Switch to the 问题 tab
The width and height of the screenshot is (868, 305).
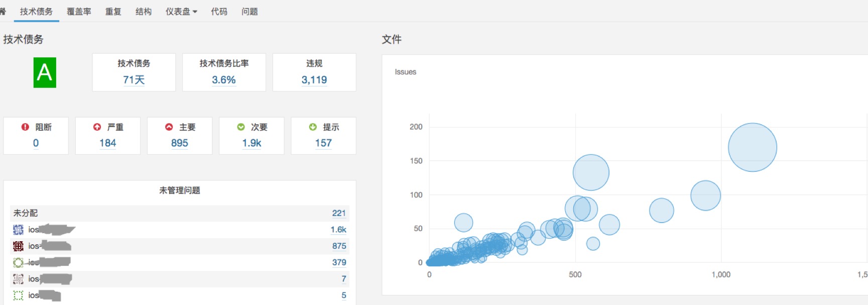pyautogui.click(x=250, y=12)
